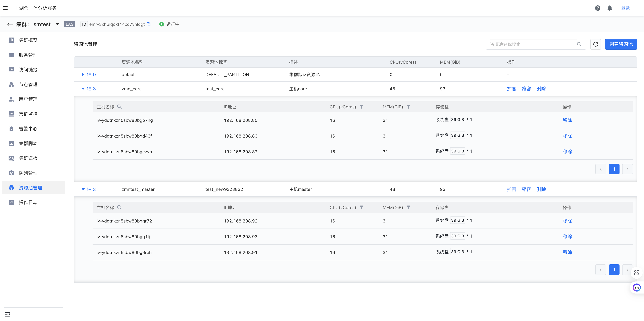Refresh the resource pool list

596,44
